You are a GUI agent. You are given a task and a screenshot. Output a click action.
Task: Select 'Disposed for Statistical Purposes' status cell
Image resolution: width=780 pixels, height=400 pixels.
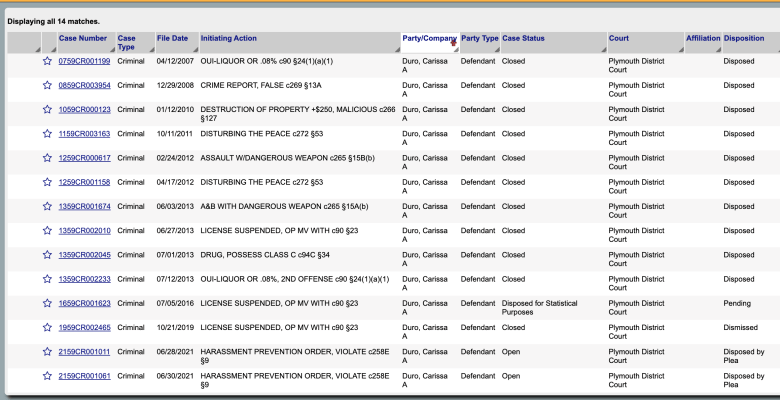(539, 307)
